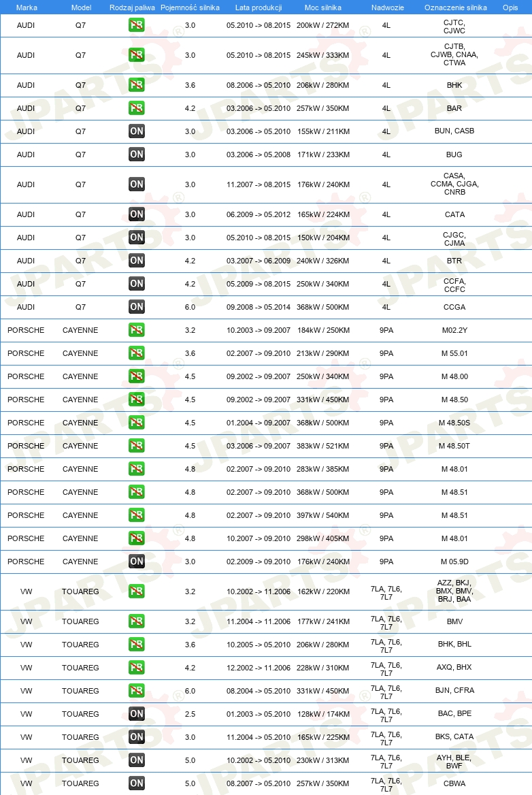
Task: Select petrol icon for Cayenne 331kW / 450KM
Action: tap(136, 400)
